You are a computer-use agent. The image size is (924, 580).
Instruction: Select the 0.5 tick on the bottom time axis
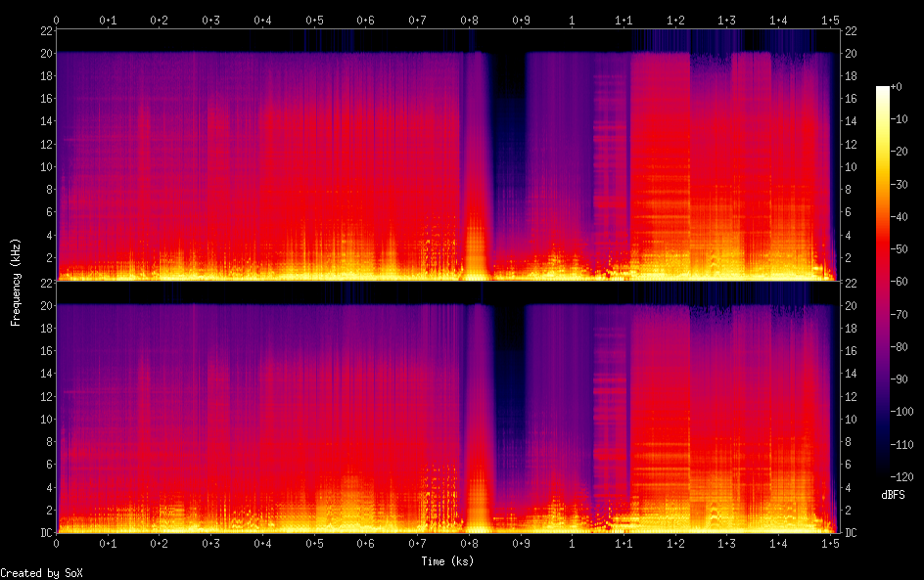click(314, 543)
